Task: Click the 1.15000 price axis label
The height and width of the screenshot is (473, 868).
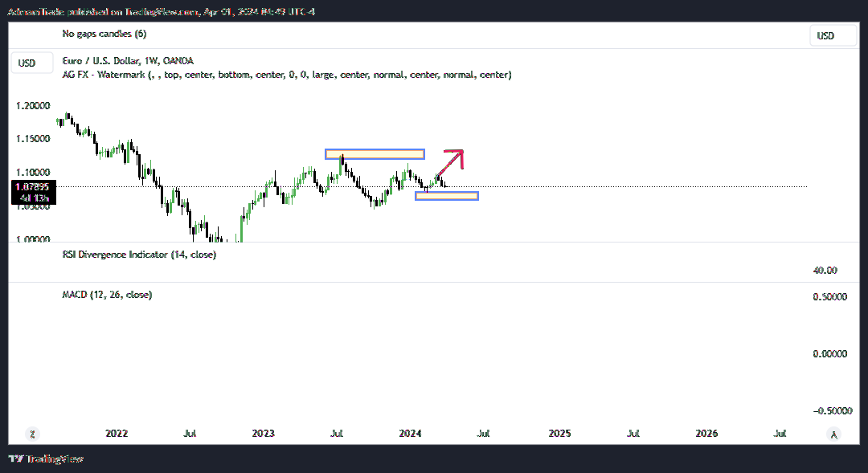Action: click(33, 139)
